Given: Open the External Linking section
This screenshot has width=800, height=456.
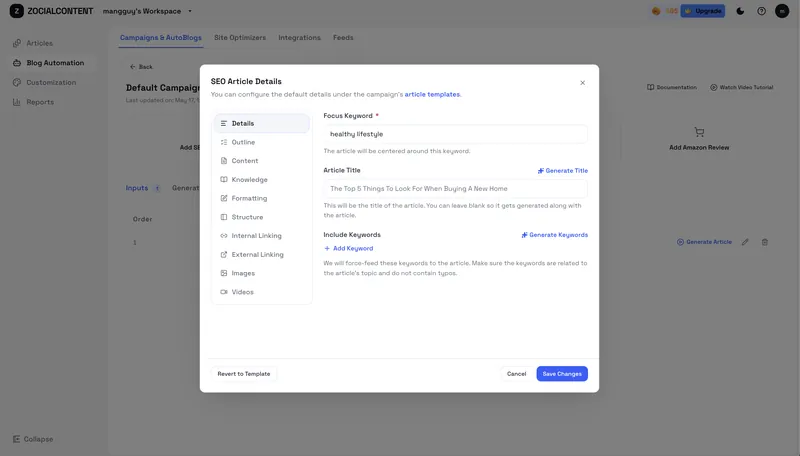Looking at the screenshot, I should click(261, 255).
